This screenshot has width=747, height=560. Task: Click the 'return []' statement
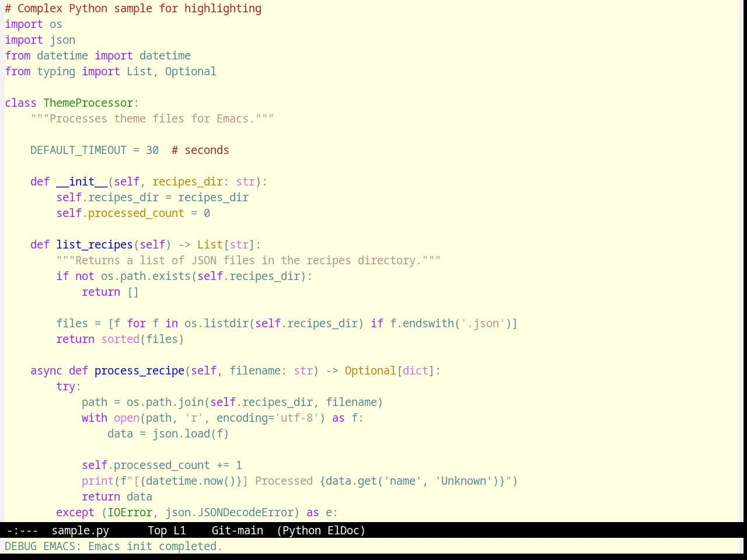(x=110, y=292)
